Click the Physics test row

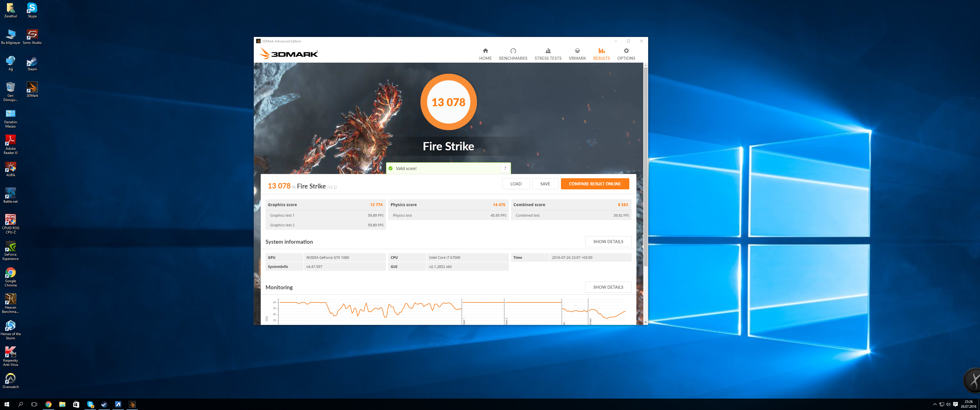click(448, 215)
